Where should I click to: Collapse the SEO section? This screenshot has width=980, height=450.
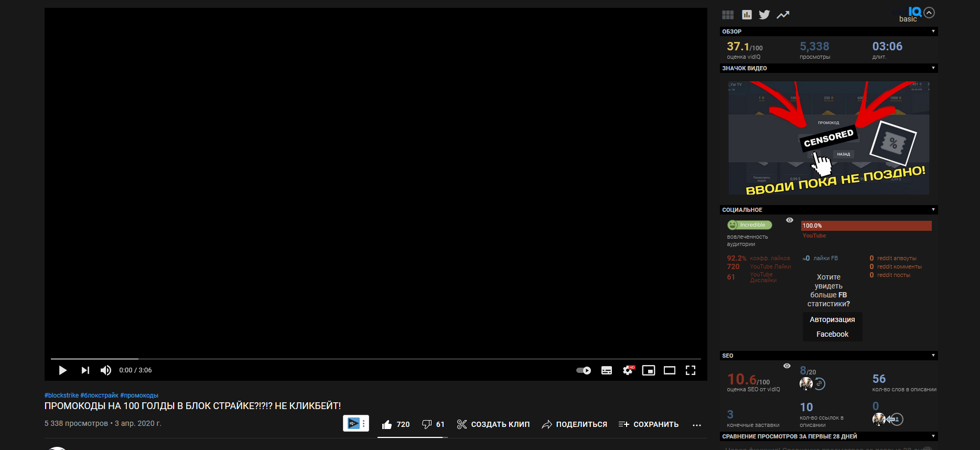point(933,356)
